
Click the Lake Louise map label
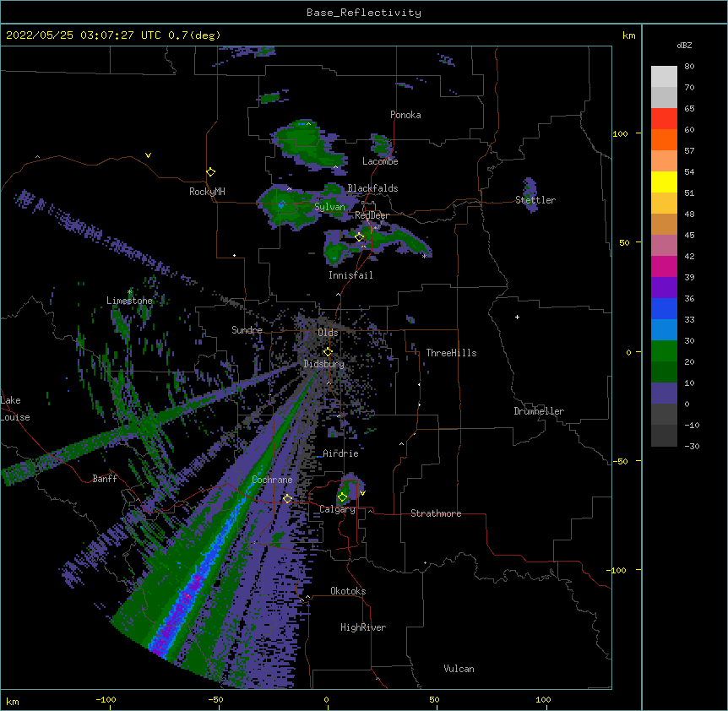14,409
